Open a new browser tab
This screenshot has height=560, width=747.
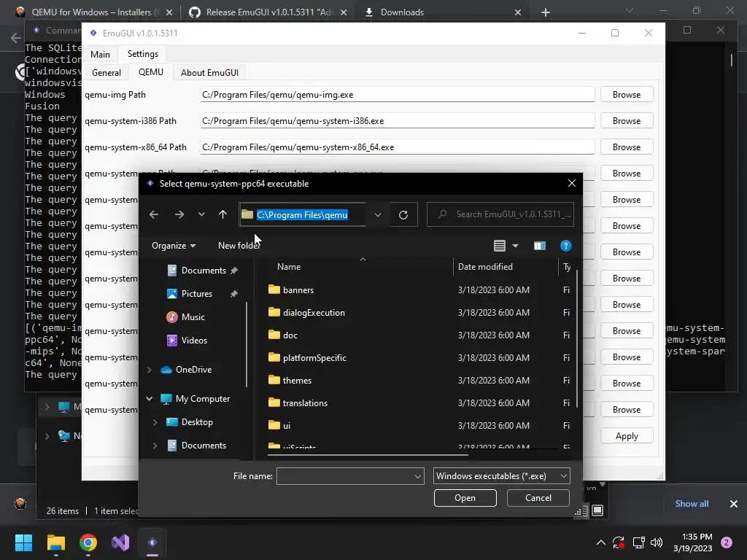coord(546,12)
